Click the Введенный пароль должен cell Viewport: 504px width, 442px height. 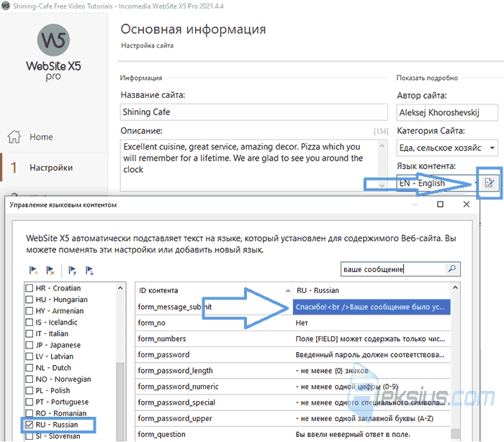[x=372, y=355]
